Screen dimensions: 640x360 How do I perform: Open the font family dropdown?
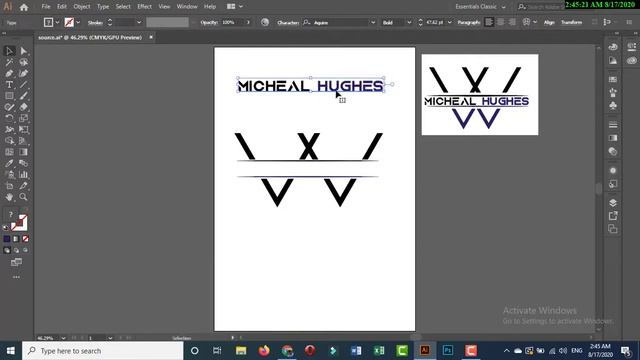(373, 22)
